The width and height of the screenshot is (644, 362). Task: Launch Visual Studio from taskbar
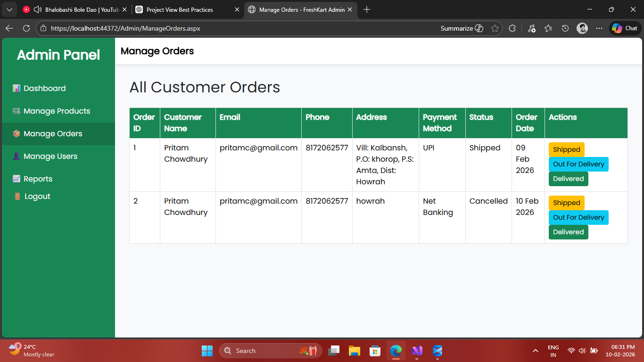tap(417, 351)
